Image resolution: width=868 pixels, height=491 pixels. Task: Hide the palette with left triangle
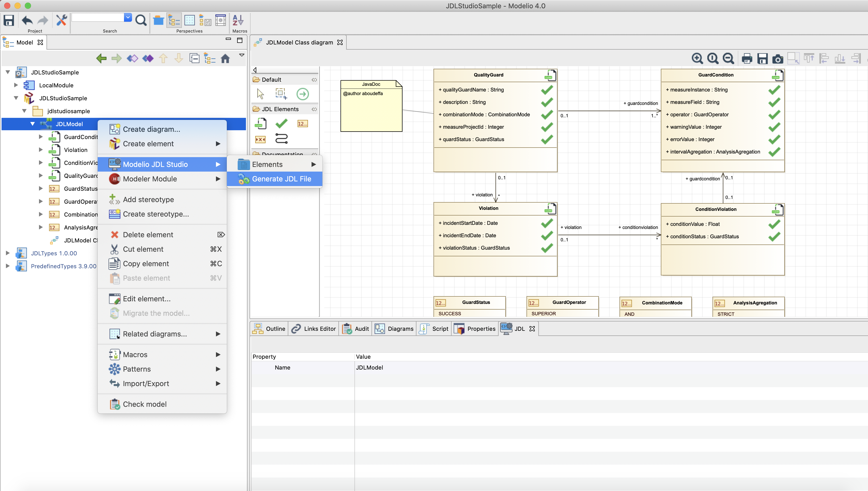(255, 70)
